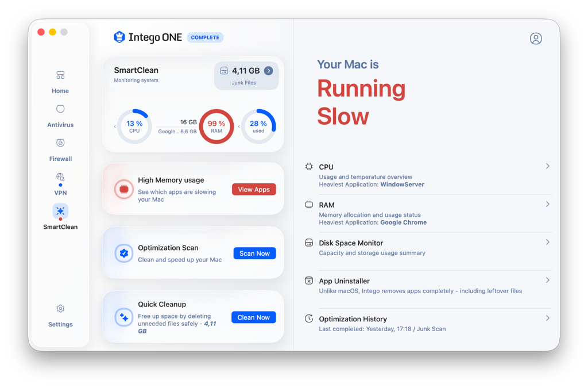Click the Google Chrome heaviest application text
The image size is (588, 388).
404,222
